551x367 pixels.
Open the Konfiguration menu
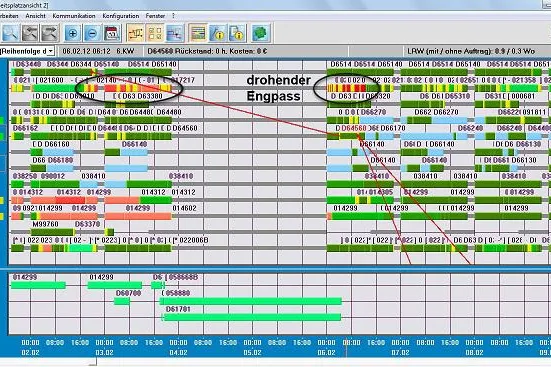121,16
